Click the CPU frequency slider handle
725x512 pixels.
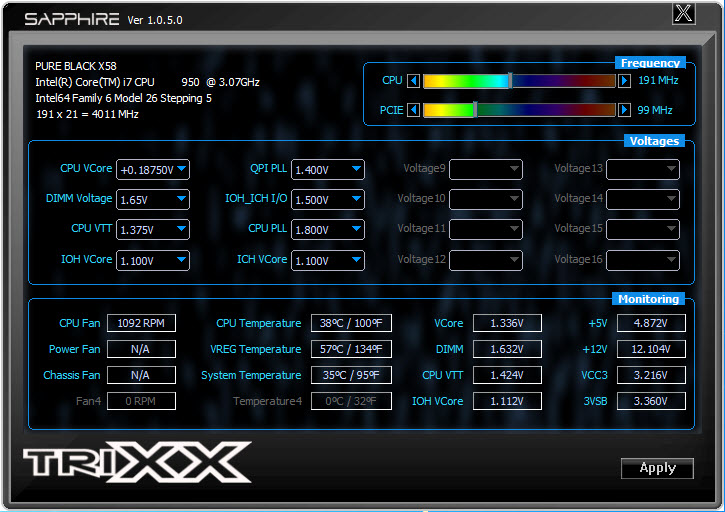point(510,81)
